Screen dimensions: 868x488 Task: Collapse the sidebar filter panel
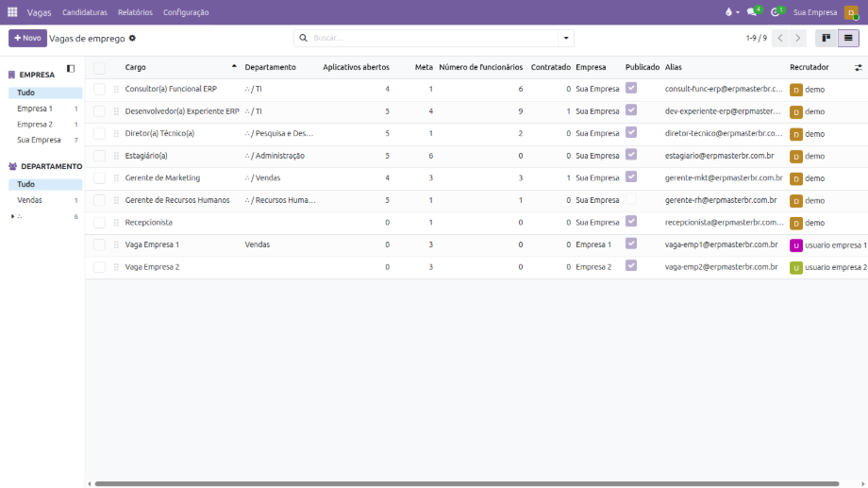pos(71,69)
